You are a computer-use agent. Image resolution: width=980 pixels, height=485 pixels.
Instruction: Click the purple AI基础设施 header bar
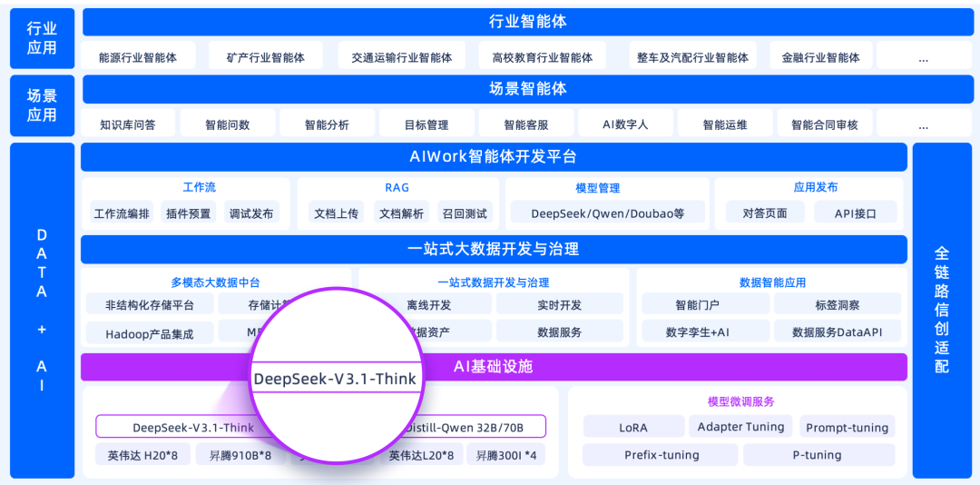[x=494, y=367]
